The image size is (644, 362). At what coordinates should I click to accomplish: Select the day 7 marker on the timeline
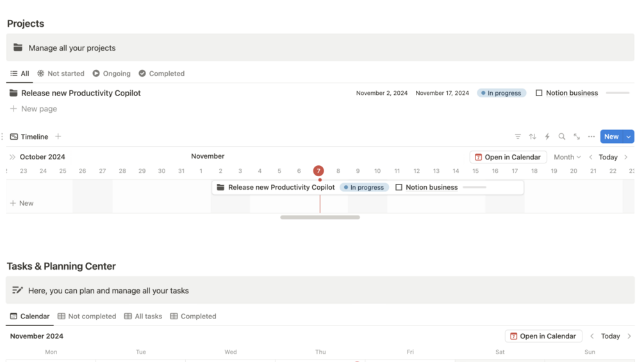(x=318, y=170)
